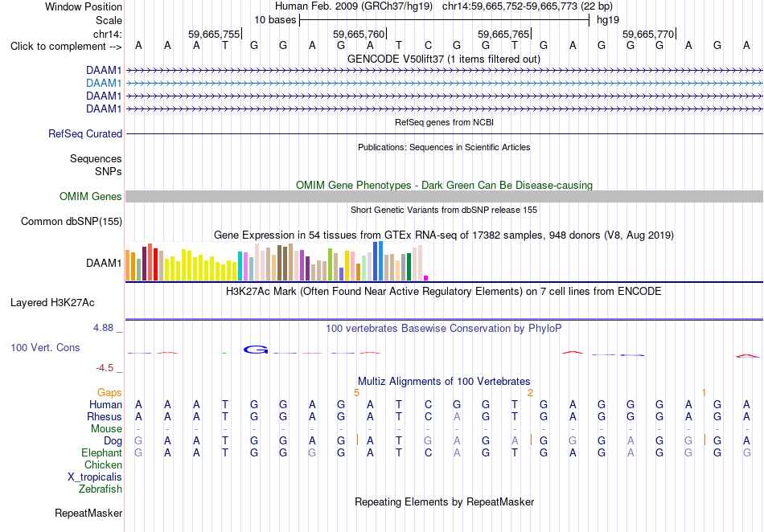Viewport: 764px width, 532px height.
Task: Click the 'Rhesus' species label
Action: click(105, 416)
